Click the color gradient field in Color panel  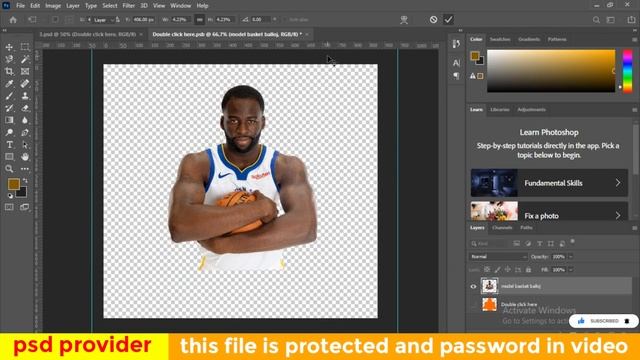551,71
